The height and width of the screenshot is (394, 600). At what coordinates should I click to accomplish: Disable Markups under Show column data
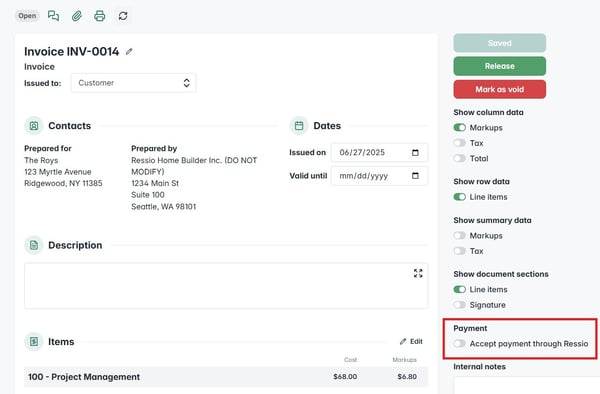(x=460, y=127)
